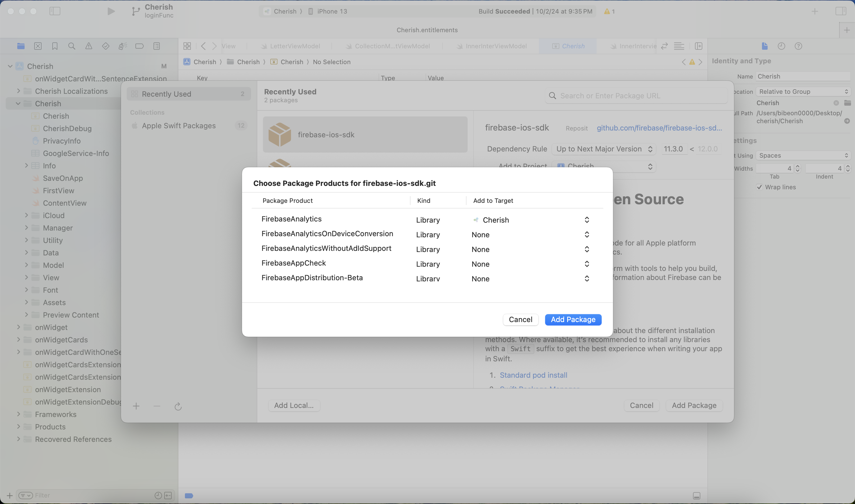The image size is (855, 504).
Task: Toggle the left navigator sidebar icon
Action: pyautogui.click(x=55, y=11)
